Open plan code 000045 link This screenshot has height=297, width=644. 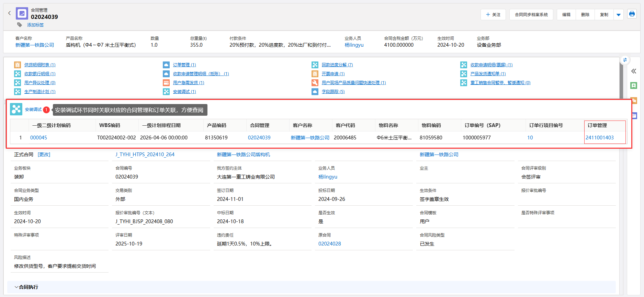click(x=38, y=138)
